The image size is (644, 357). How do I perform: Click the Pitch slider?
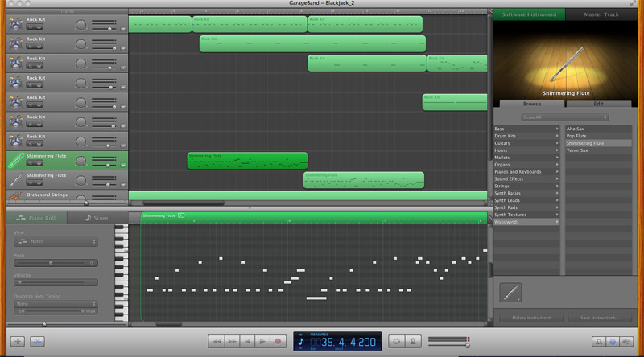56,263
